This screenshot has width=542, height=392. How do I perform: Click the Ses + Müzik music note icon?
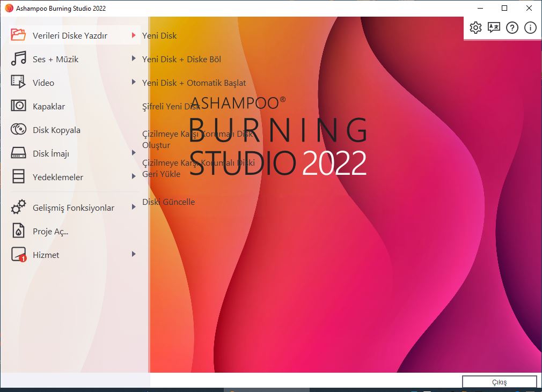coord(18,58)
